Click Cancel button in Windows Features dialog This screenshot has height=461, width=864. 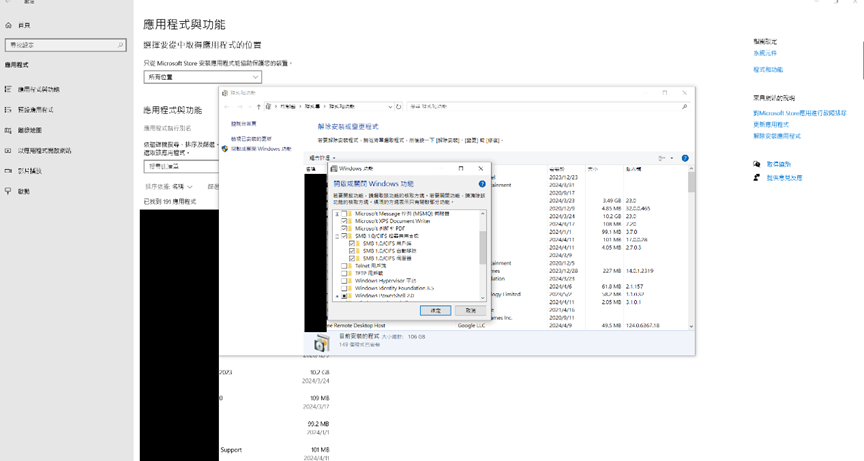[470, 311]
